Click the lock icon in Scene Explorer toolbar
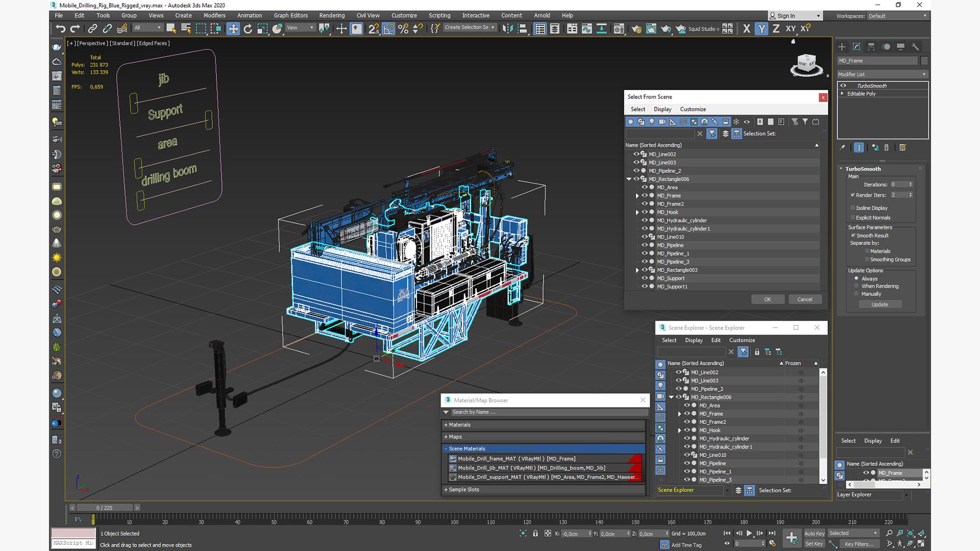 [757, 352]
